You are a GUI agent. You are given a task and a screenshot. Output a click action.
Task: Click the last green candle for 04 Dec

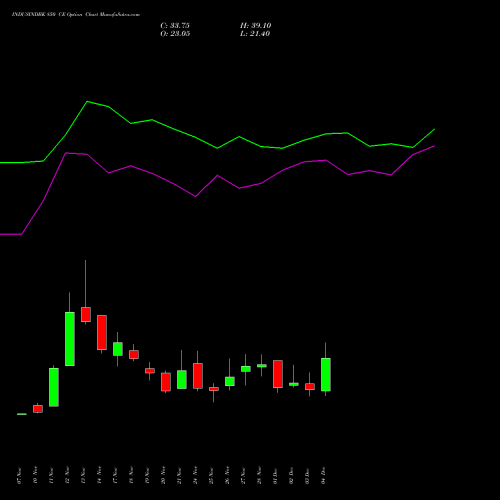point(326,374)
